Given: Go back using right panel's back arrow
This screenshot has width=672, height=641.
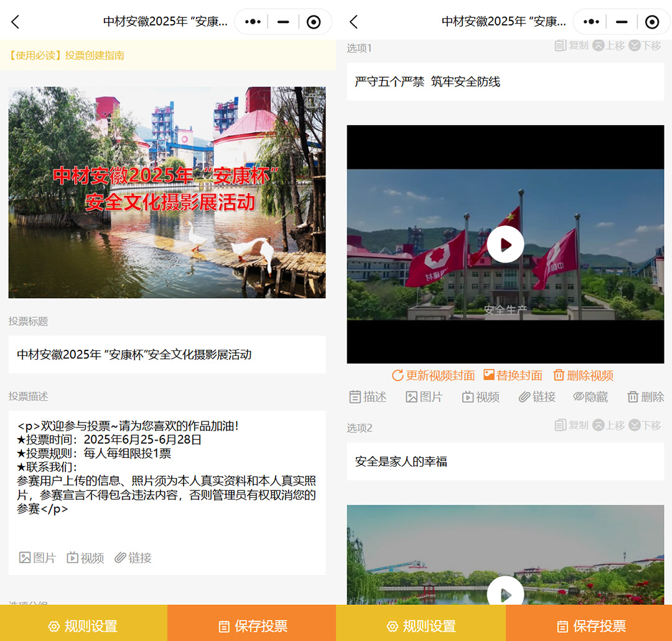Looking at the screenshot, I should [353, 22].
